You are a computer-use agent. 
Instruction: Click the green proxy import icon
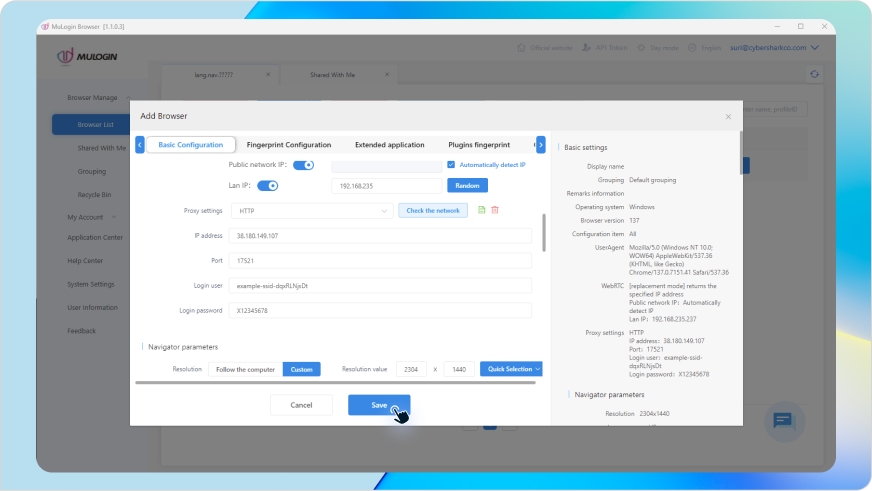coord(481,210)
